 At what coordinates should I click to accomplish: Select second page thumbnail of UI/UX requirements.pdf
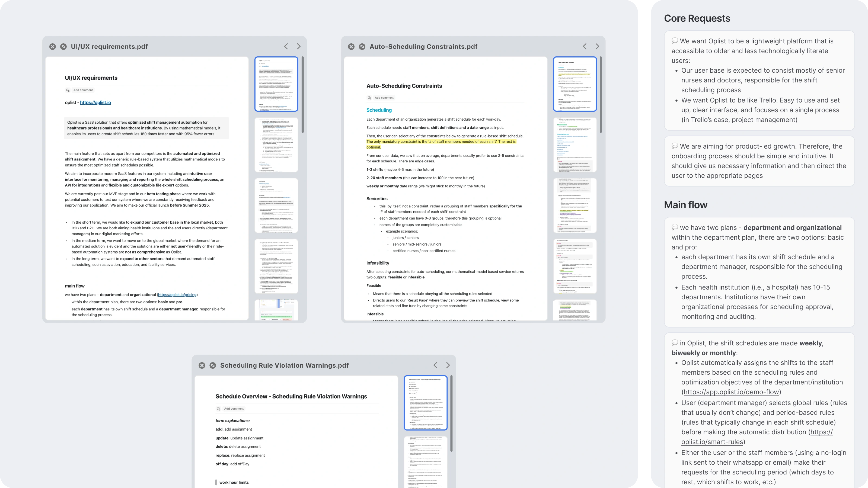tap(276, 145)
